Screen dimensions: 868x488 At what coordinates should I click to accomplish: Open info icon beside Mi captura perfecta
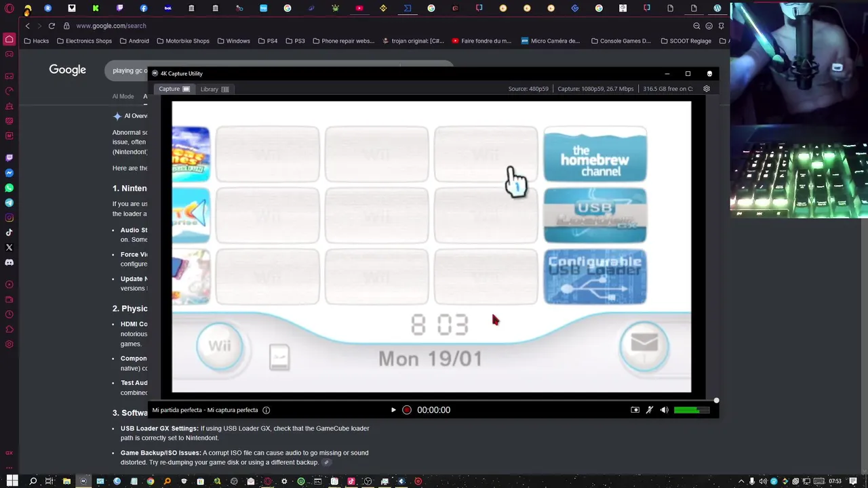[x=266, y=410]
